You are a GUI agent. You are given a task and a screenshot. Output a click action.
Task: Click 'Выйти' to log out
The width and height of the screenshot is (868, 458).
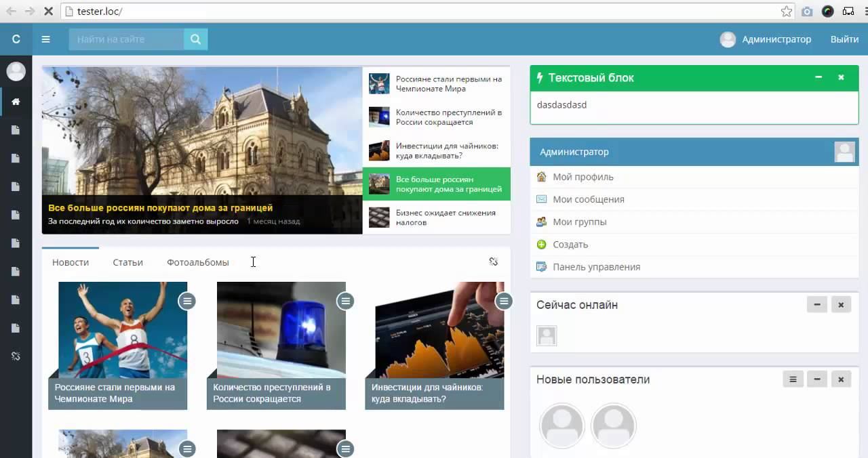tap(845, 39)
